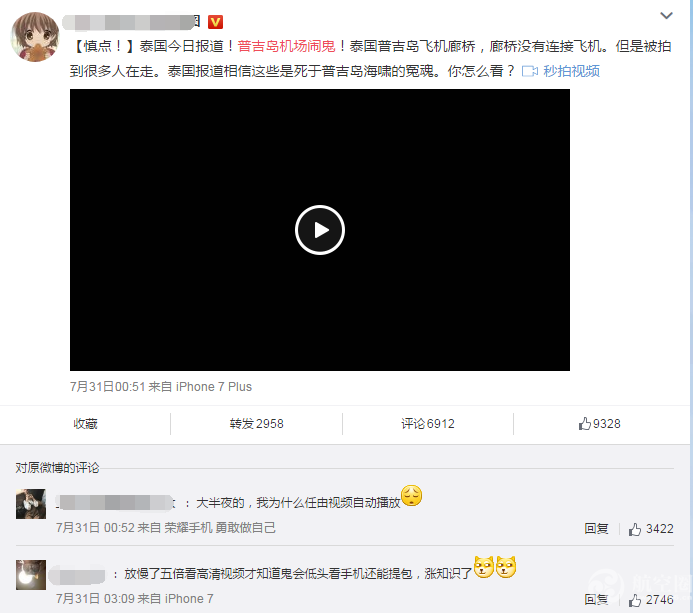The height and width of the screenshot is (613, 693).
Task: Reply to the first comment via 回复
Action: [596, 529]
